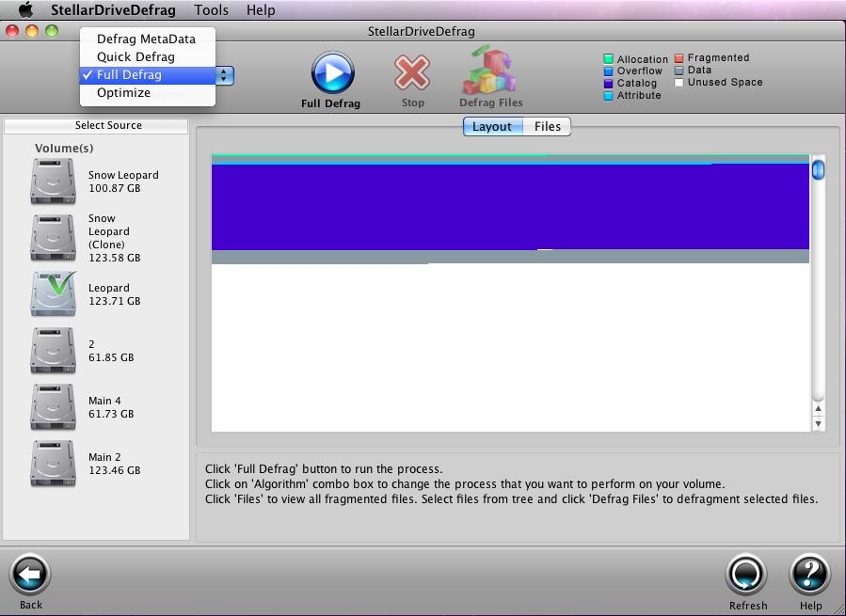Select the Main 4 drive icon
Screen dimensions: 846x616
coord(53,407)
